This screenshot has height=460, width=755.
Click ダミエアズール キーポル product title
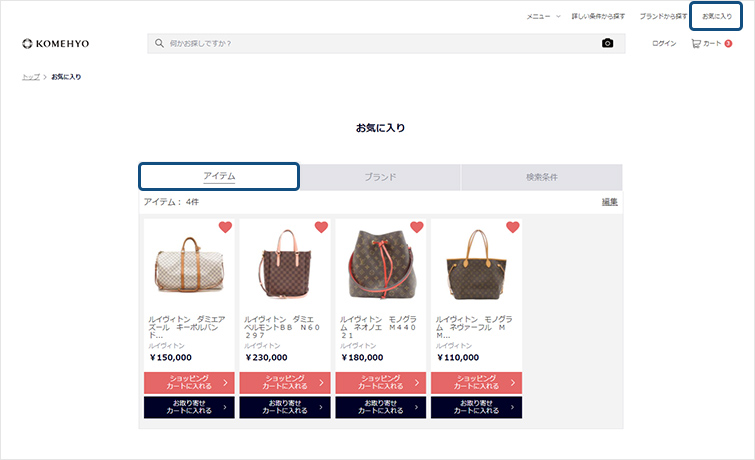(186, 327)
